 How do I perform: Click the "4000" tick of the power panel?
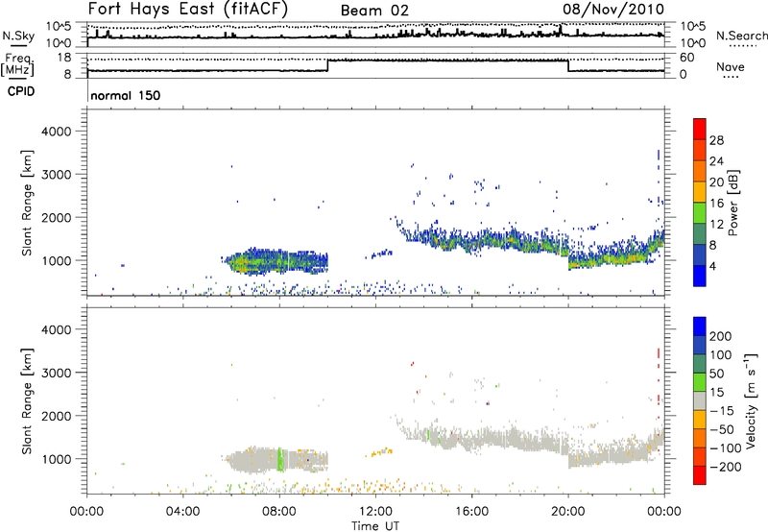coord(56,132)
